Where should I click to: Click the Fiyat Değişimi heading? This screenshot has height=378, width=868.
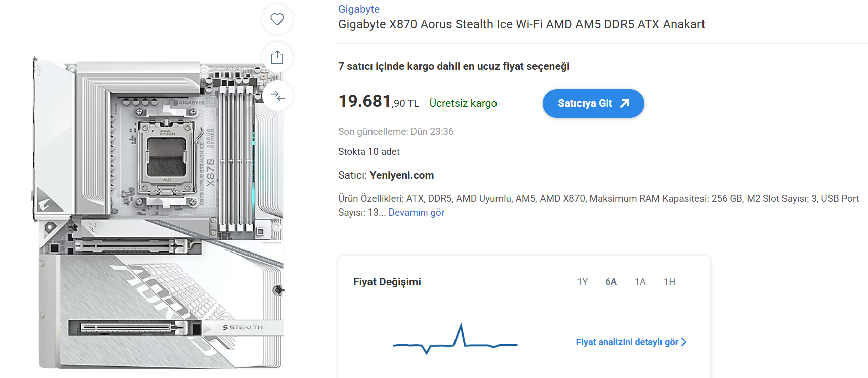(387, 282)
